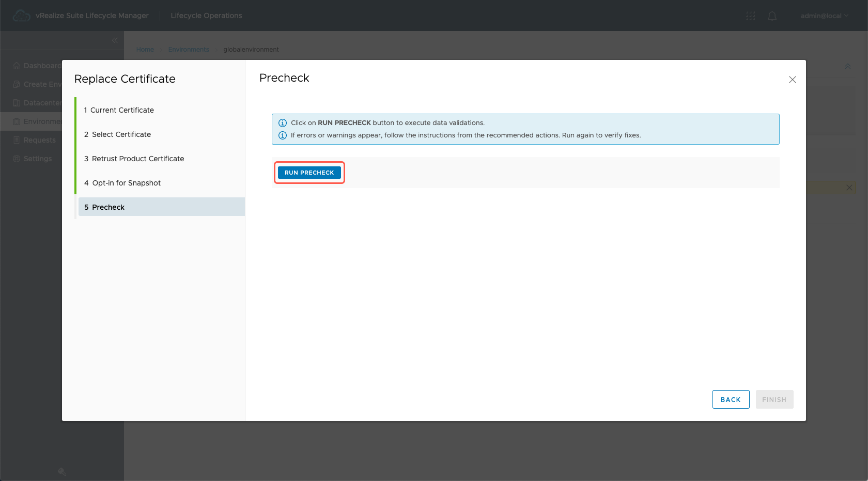Viewport: 868px width, 481px height.
Task: Expand the admin@local user dropdown
Action: tap(824, 16)
